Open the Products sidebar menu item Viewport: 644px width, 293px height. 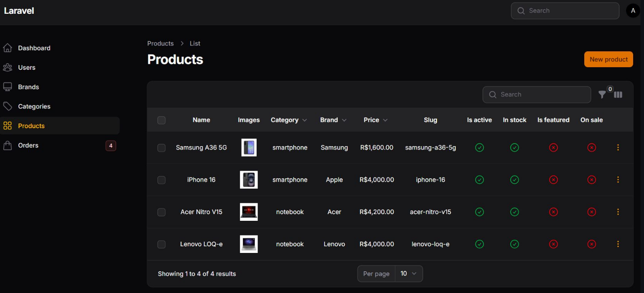click(x=31, y=126)
